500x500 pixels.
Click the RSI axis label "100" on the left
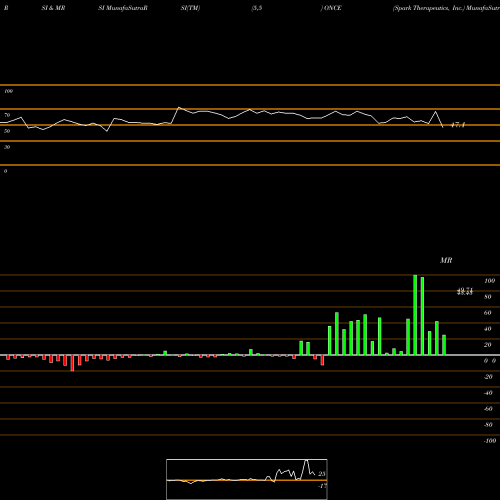click(9, 91)
